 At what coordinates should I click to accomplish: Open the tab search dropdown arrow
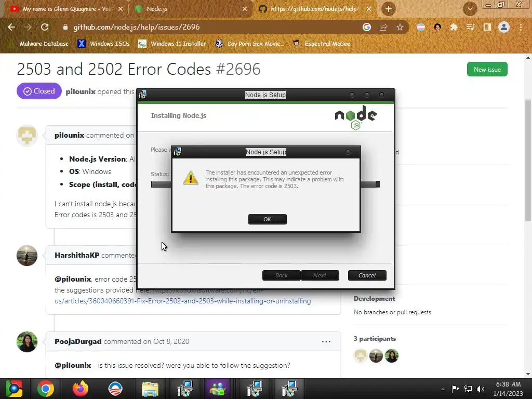pos(470,9)
